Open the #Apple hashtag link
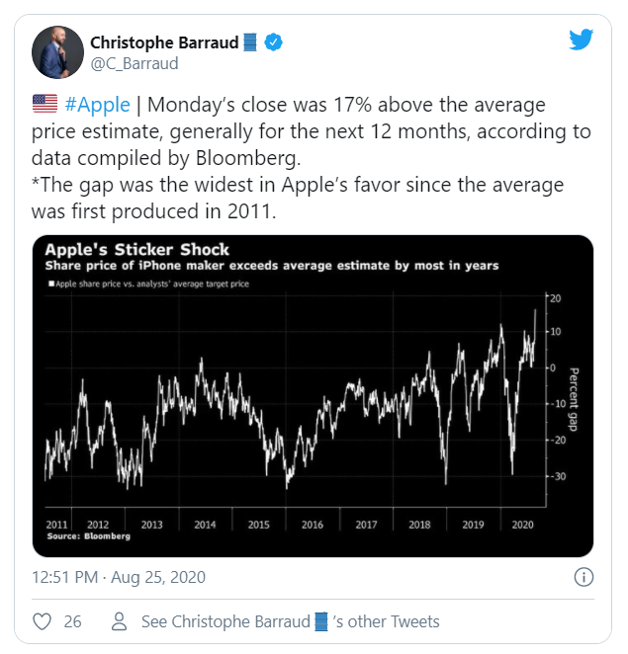 [98, 104]
